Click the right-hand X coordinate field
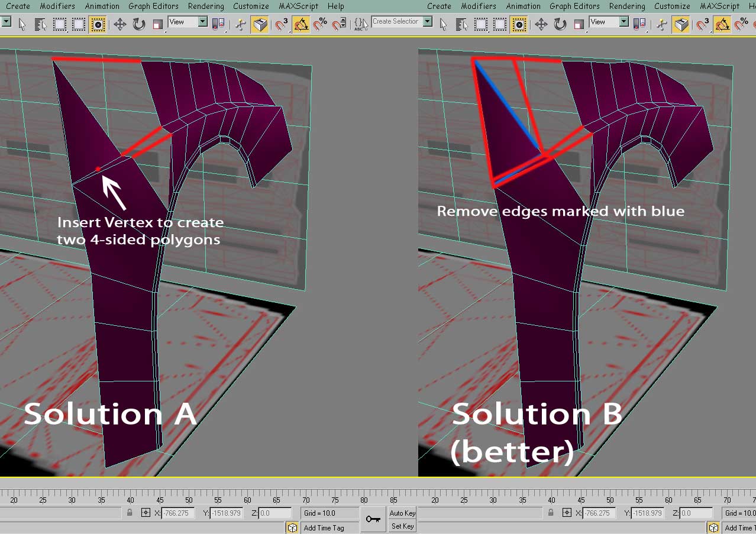Viewport: 756px width, 534px height. click(599, 513)
